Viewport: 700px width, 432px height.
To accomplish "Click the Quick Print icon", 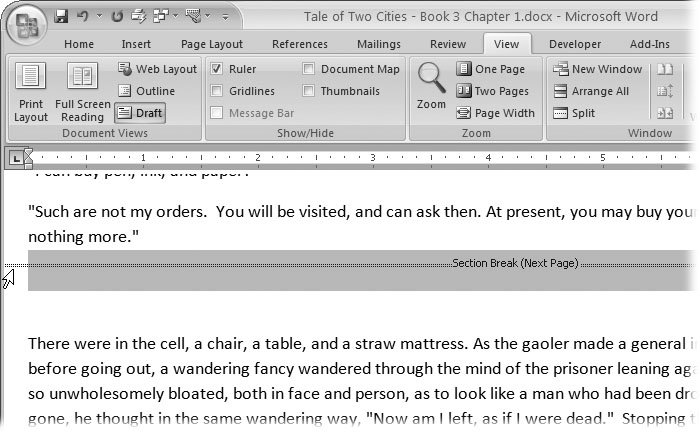I will [x=138, y=17].
